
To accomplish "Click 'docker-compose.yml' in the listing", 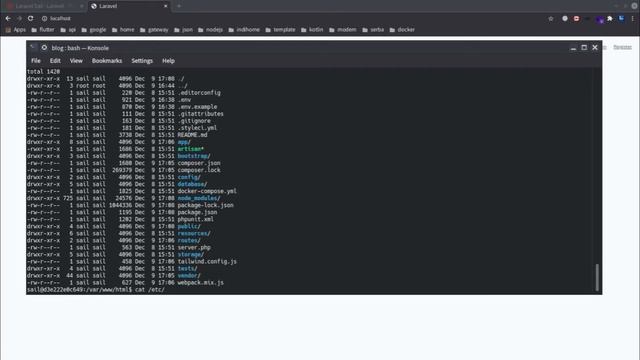I will (207, 191).
